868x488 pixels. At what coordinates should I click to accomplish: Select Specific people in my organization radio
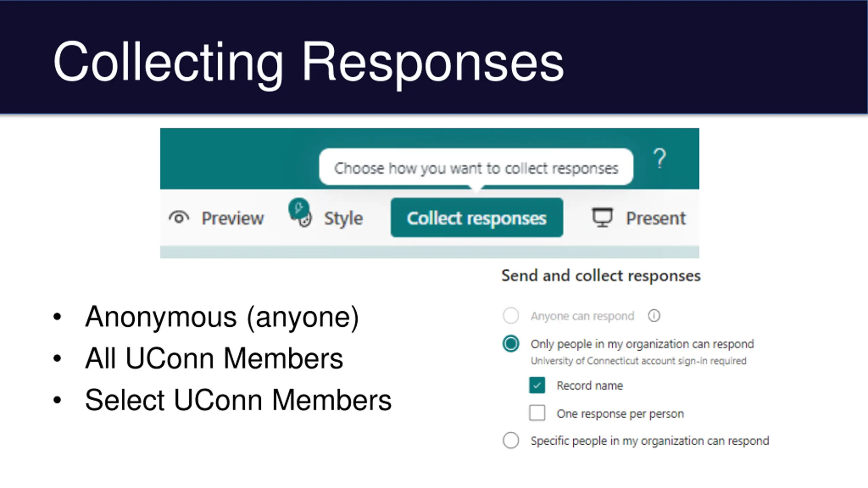511,441
